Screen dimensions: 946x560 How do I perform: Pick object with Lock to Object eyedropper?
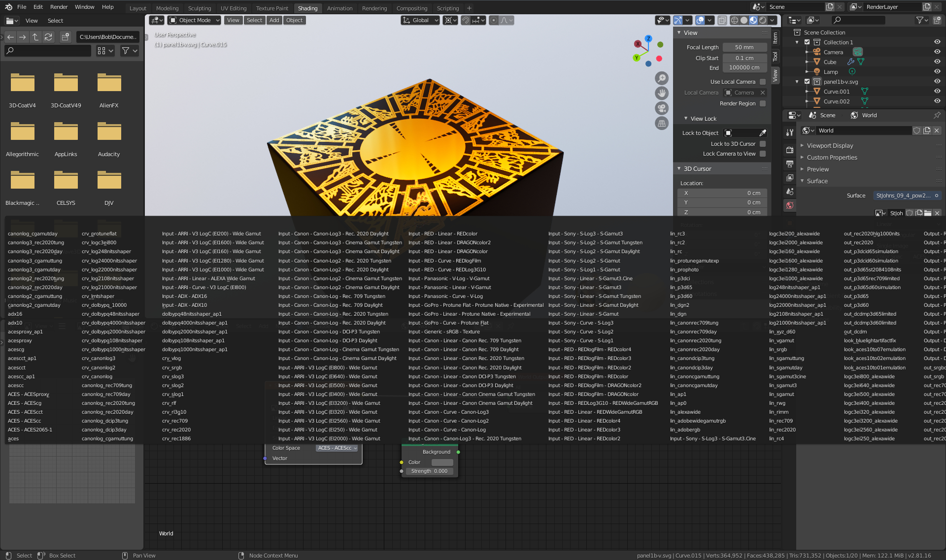point(763,133)
